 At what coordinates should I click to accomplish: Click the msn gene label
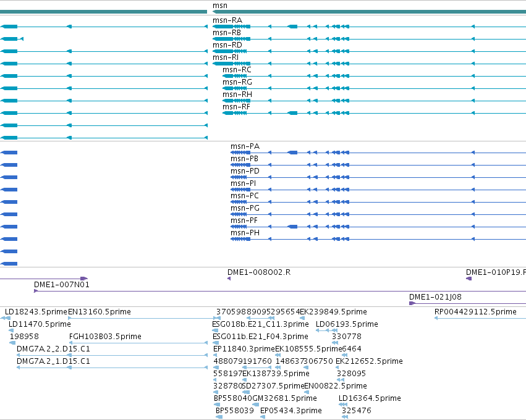point(219,6)
